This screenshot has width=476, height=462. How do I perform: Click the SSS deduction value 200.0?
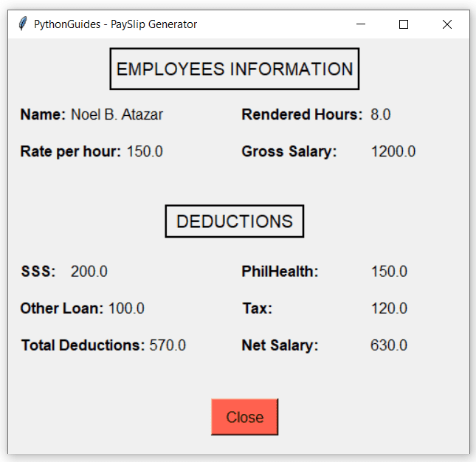(89, 272)
